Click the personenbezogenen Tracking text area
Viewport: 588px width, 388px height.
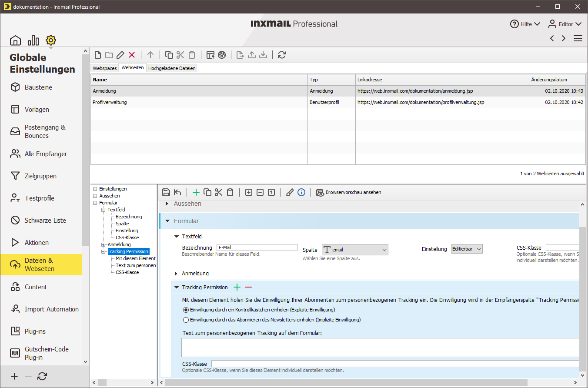381,348
